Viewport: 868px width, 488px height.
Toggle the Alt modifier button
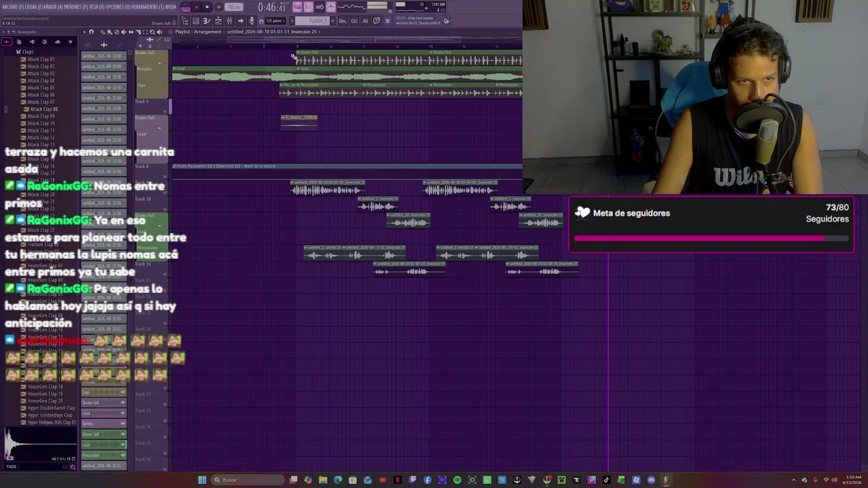[x=366, y=21]
